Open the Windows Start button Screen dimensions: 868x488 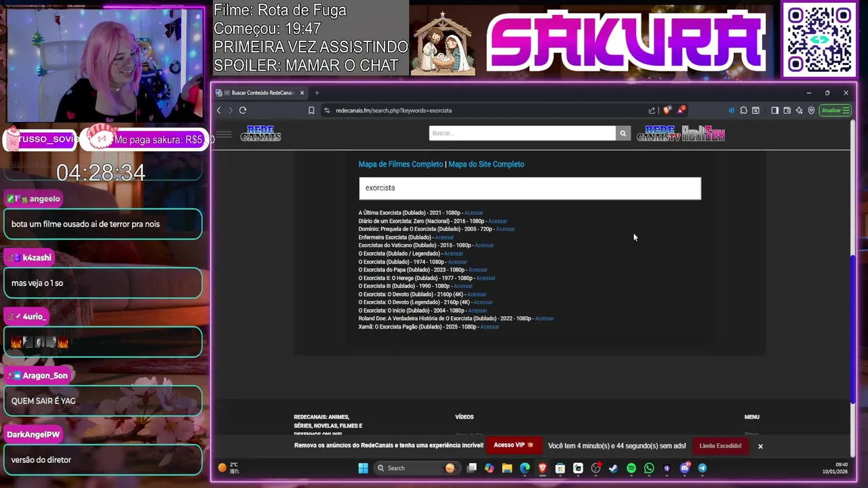(363, 468)
